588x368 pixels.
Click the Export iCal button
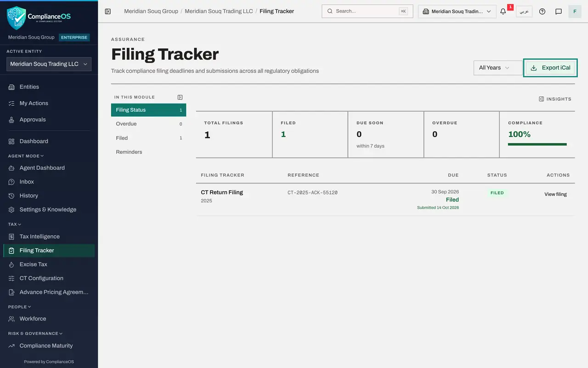[550, 68]
